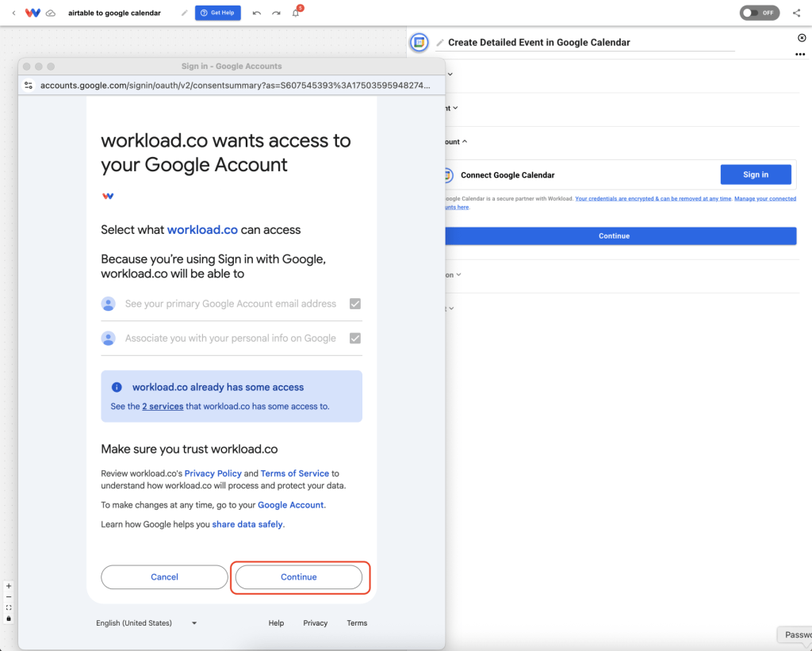Zoom in on canvas with plus
812x651 pixels.
pyautogui.click(x=8, y=586)
